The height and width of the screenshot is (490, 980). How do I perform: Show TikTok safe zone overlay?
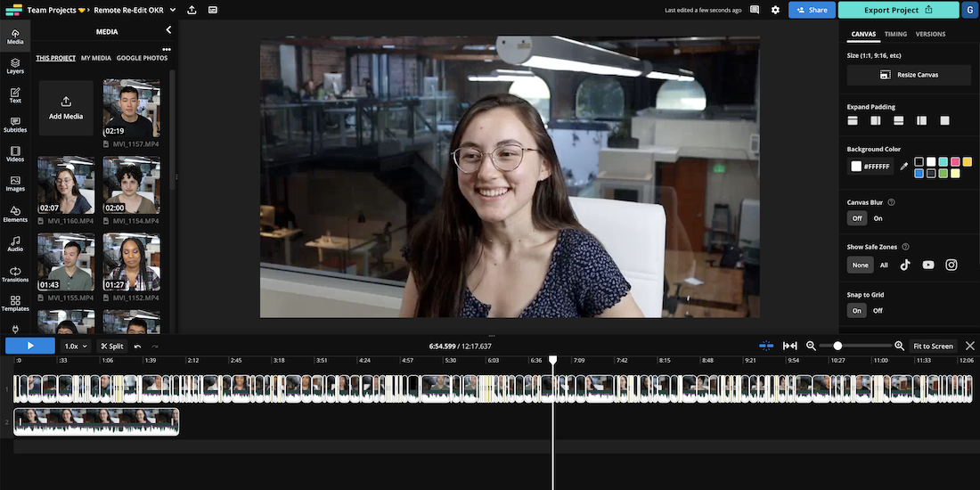pos(905,265)
